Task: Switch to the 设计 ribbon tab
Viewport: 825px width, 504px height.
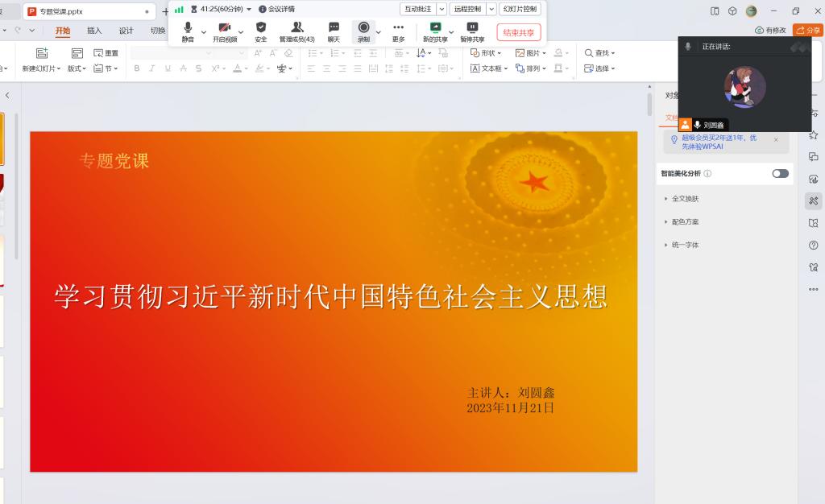Action: tap(126, 31)
